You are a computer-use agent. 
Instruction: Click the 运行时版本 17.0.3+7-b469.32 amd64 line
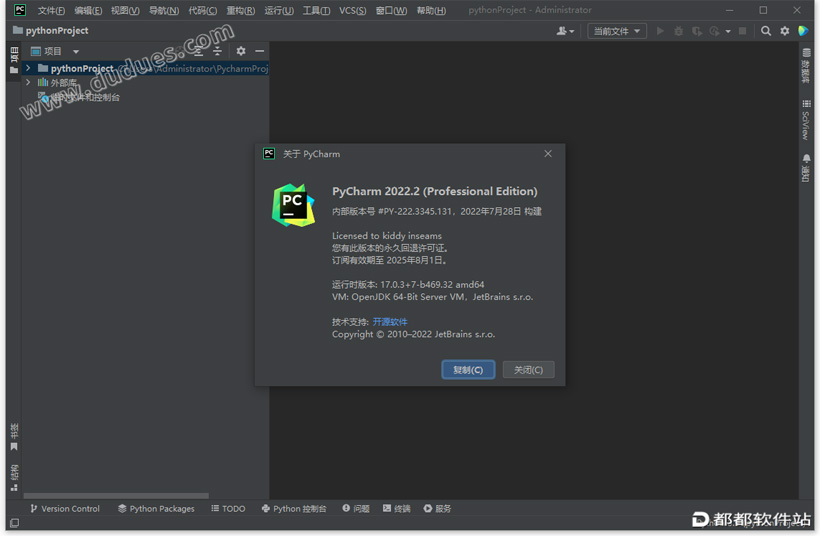(x=408, y=284)
